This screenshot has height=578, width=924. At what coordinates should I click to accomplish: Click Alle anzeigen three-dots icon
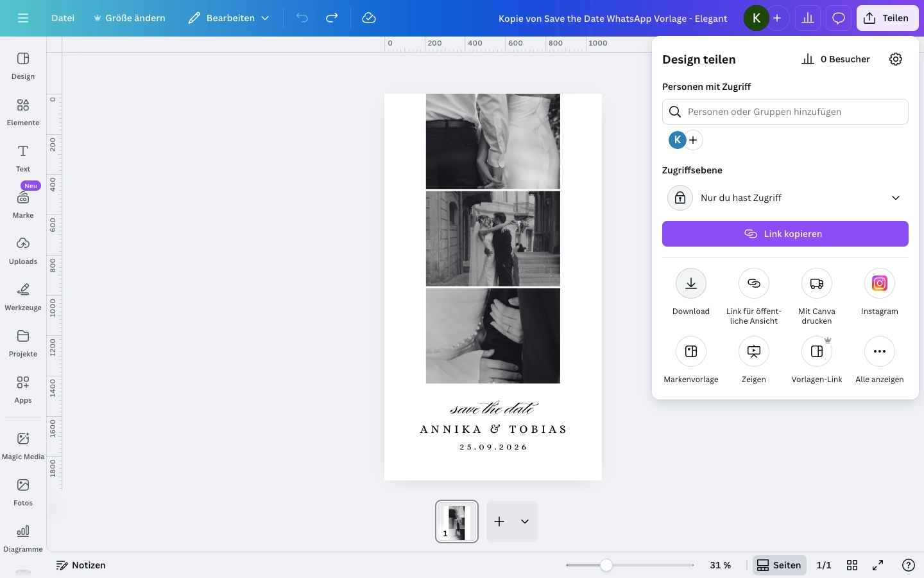click(880, 351)
